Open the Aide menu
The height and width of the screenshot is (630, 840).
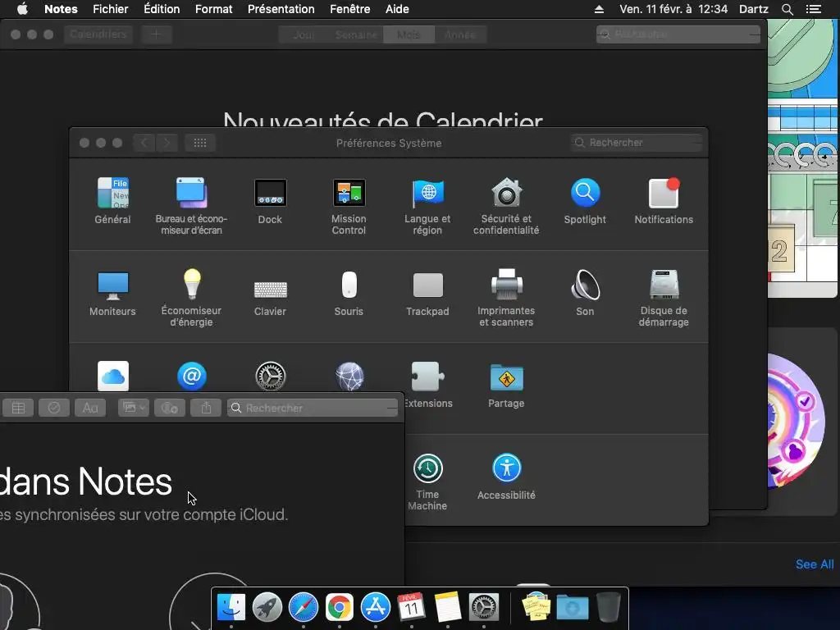[397, 9]
